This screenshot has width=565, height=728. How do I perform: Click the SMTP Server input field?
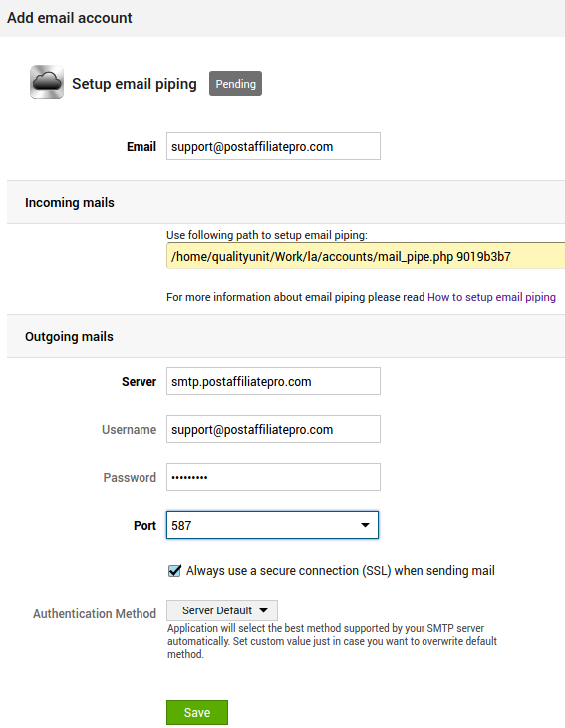[273, 381]
